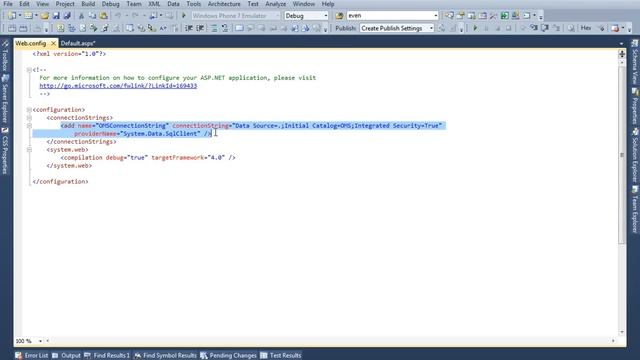Click the editor scroll down arrow
The width and height of the screenshot is (640, 360).
(622, 332)
